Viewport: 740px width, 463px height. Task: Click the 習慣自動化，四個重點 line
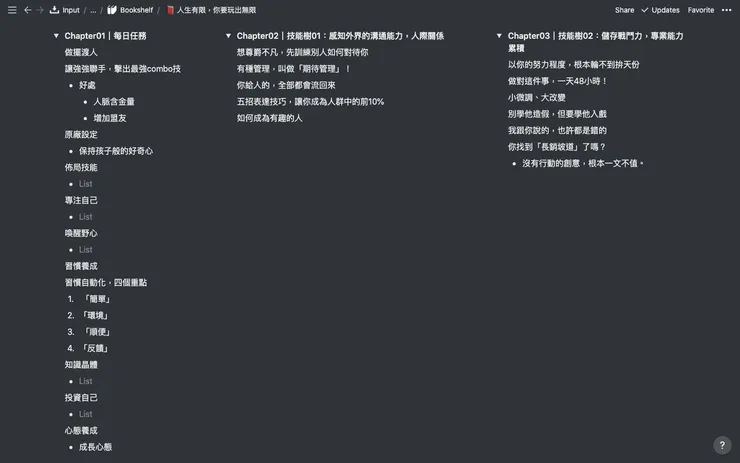[x=106, y=283]
